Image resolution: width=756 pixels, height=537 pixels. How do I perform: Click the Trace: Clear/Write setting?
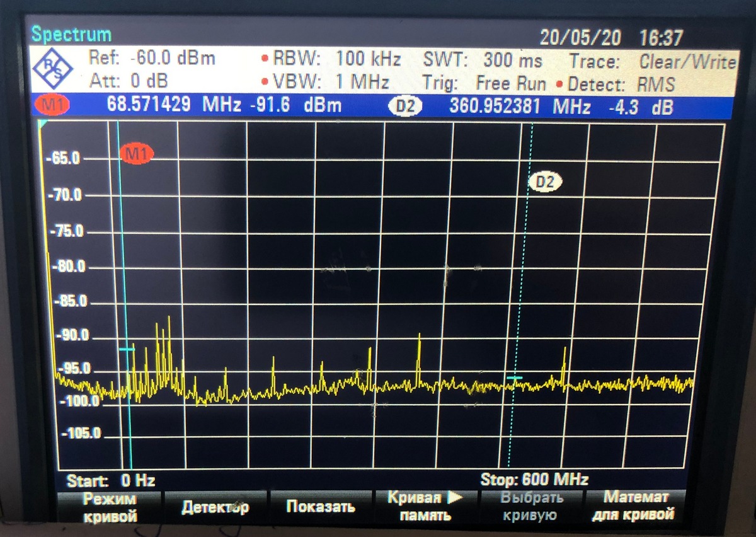point(653,62)
